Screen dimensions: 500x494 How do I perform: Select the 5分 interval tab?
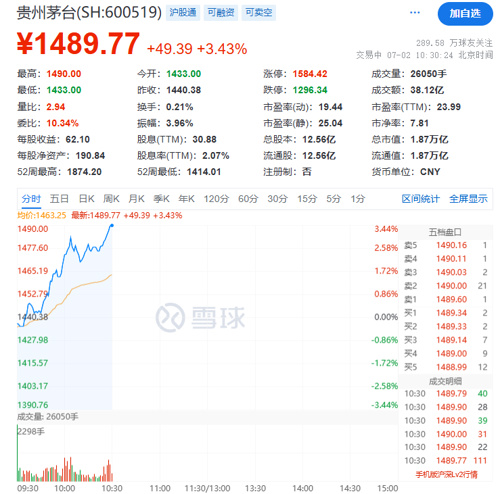pyautogui.click(x=334, y=199)
